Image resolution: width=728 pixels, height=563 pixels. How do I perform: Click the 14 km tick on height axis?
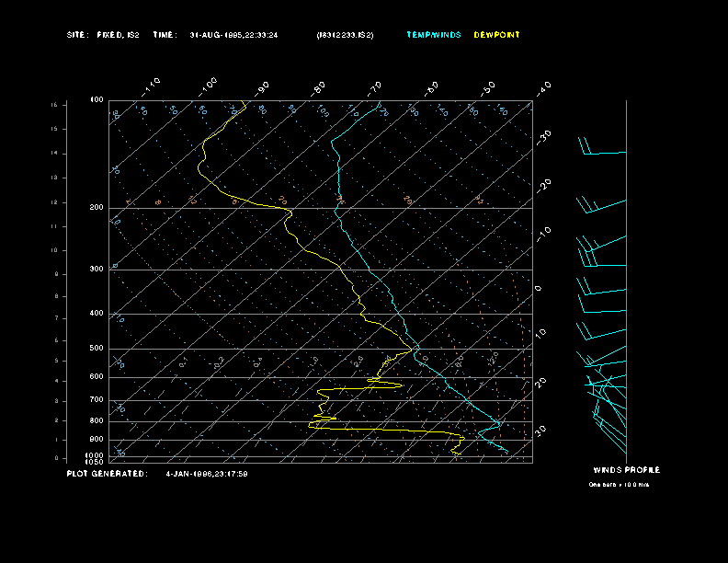click(54, 153)
